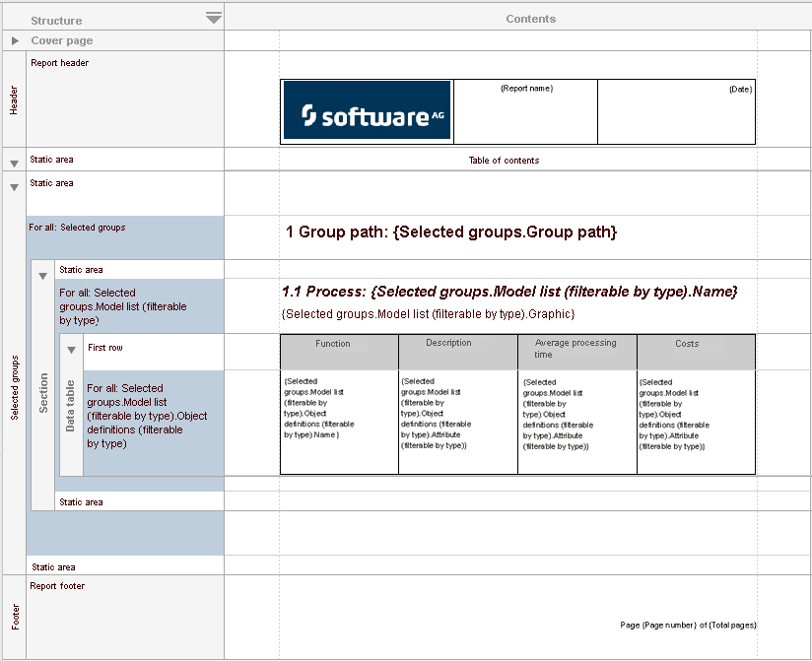Select the Cover page row
This screenshot has height=661, width=812.
point(125,40)
